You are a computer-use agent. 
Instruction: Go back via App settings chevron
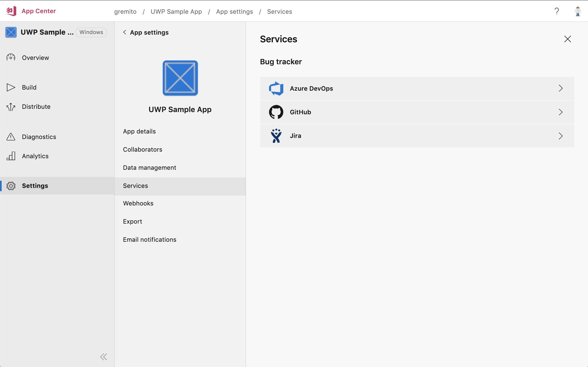click(x=125, y=32)
